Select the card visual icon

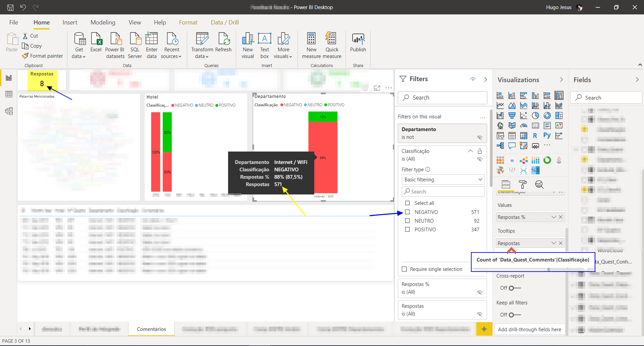[535, 126]
